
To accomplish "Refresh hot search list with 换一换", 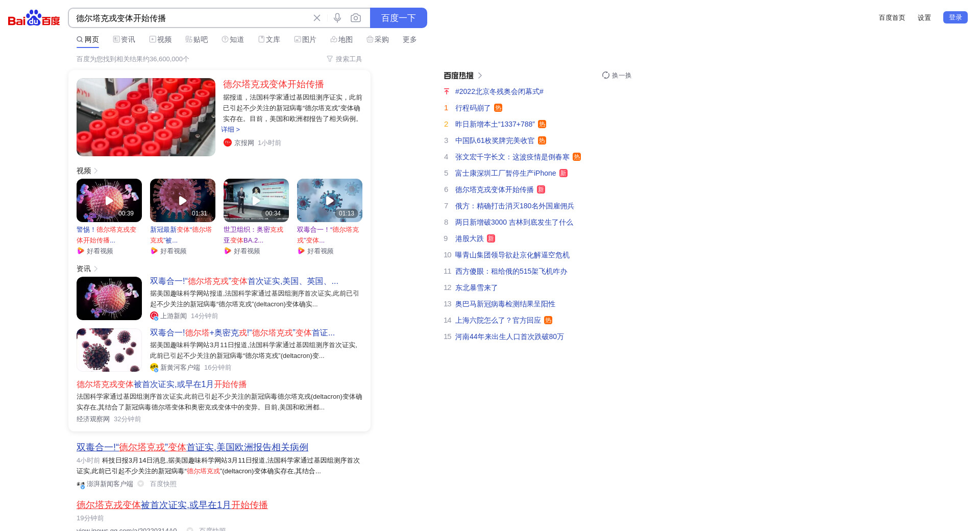I will [617, 75].
